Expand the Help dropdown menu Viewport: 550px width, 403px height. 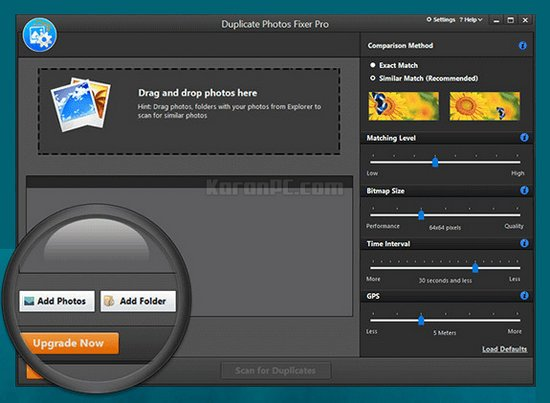click(x=471, y=20)
